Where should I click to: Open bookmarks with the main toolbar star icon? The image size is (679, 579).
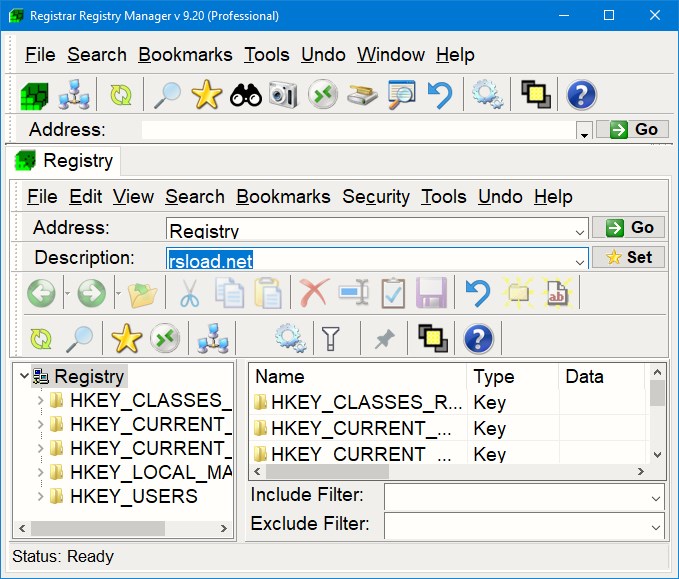click(x=207, y=95)
